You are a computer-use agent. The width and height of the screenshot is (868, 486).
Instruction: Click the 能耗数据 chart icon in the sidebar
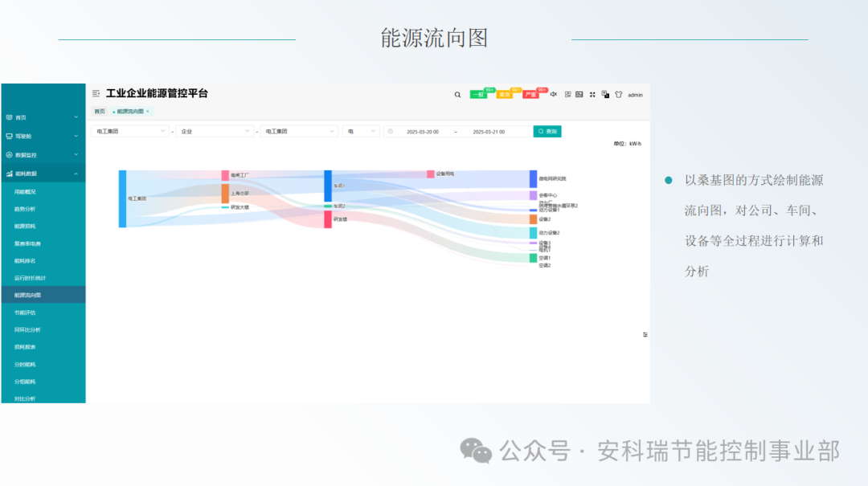(9, 174)
